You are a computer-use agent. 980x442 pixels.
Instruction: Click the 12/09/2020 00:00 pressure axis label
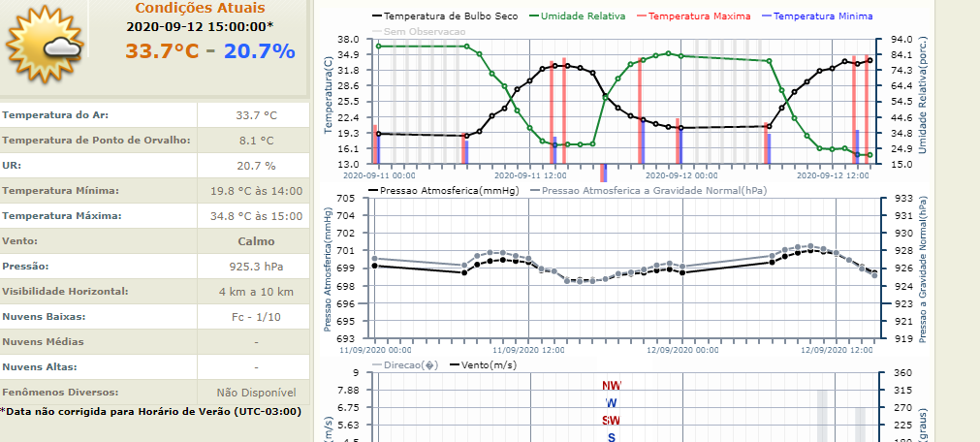(682, 351)
